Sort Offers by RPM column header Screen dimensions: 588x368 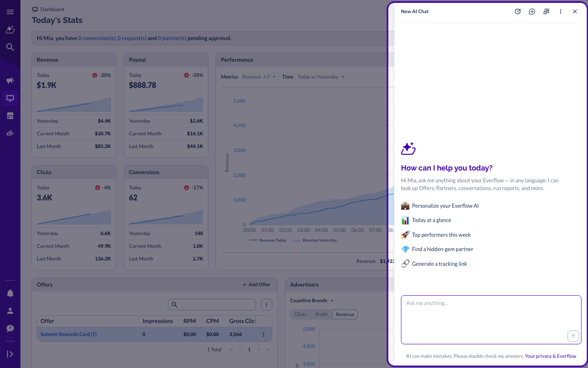(189, 321)
